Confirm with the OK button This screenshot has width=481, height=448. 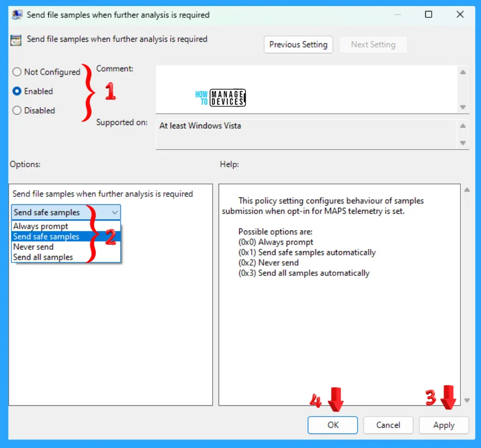tap(333, 425)
